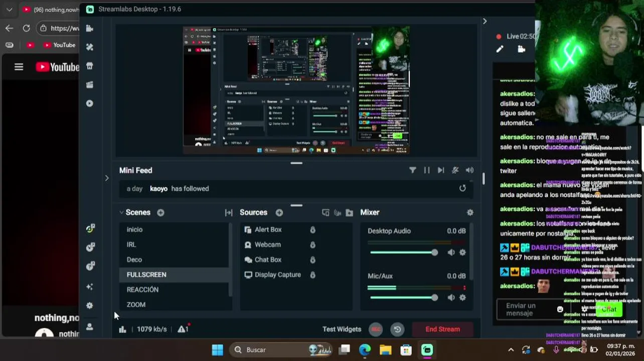644x361 pixels.
Task: Select the REACCIÓN scene
Action: coord(174,290)
